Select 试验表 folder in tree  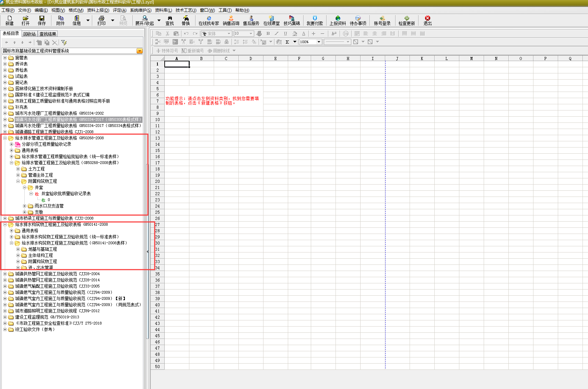(21, 76)
